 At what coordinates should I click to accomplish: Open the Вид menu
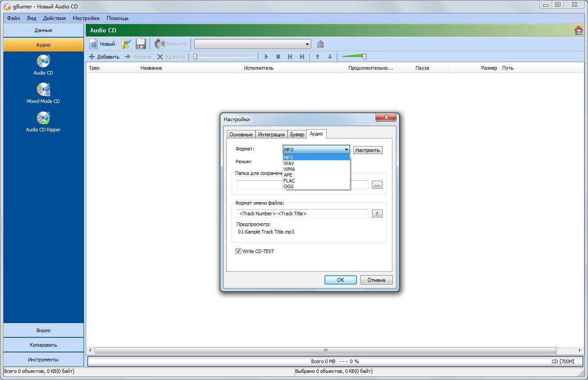tap(31, 18)
